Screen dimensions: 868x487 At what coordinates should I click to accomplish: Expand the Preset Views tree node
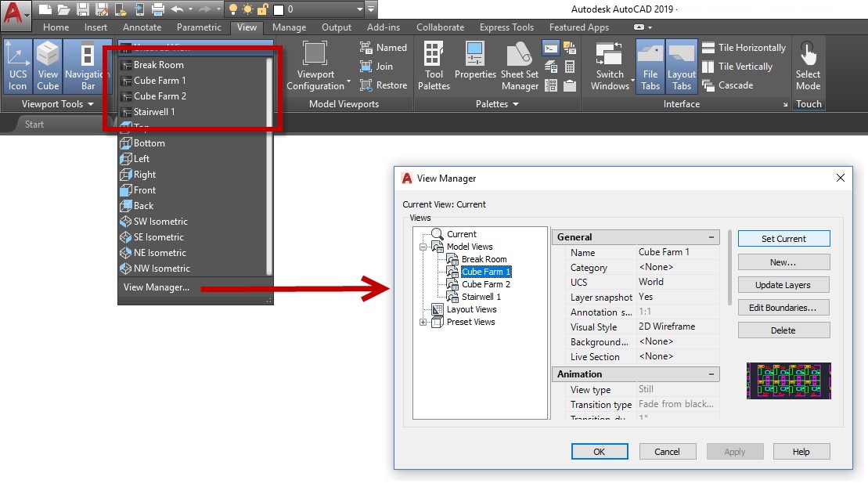click(x=423, y=322)
